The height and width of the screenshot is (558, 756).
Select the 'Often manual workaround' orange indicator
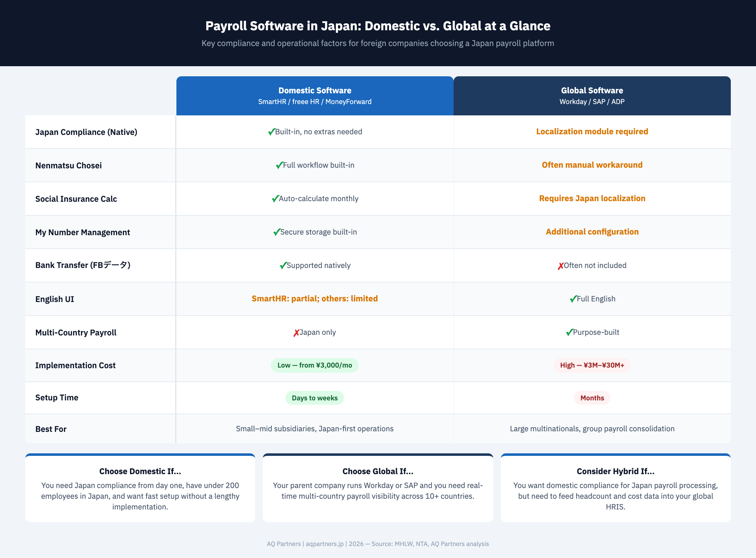tap(592, 165)
